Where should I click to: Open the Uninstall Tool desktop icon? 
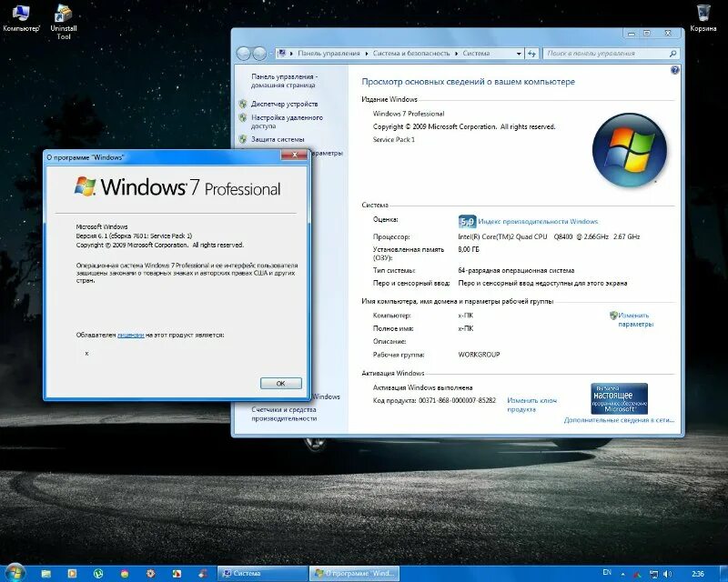64,22
